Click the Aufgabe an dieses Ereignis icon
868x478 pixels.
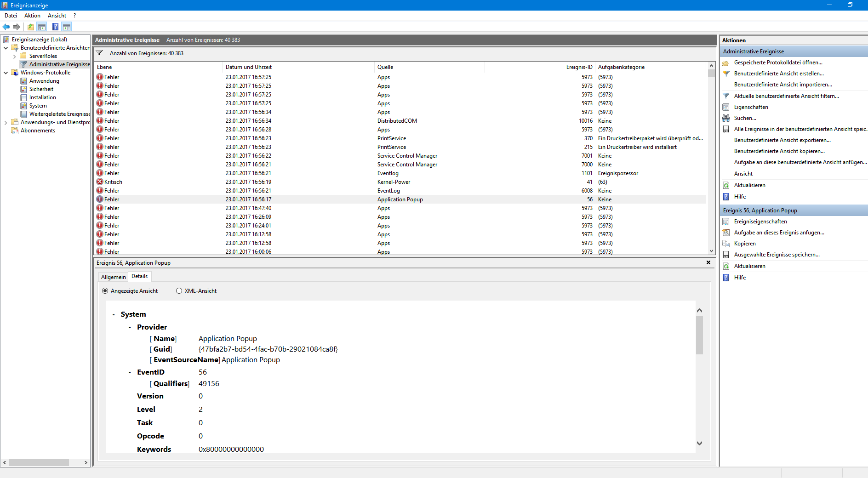click(726, 233)
